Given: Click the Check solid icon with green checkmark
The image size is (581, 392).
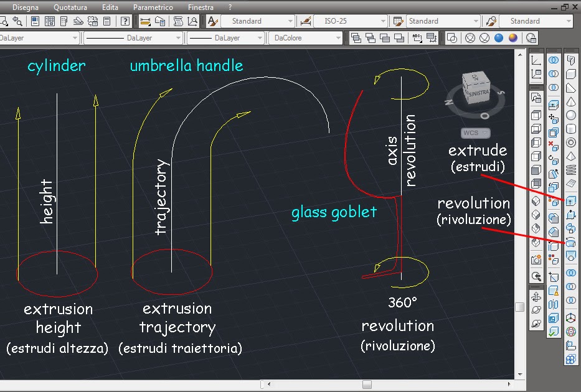Looking at the screenshot, I should 553,332.
